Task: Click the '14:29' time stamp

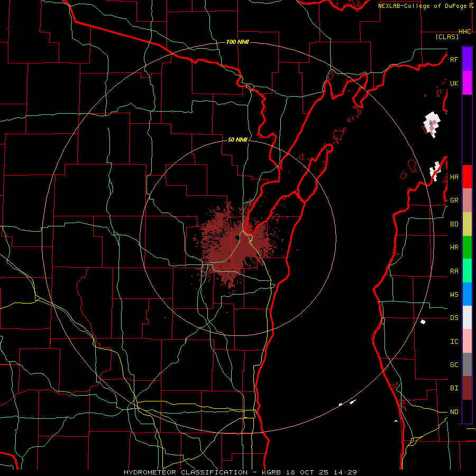Action: pyautogui.click(x=345, y=472)
